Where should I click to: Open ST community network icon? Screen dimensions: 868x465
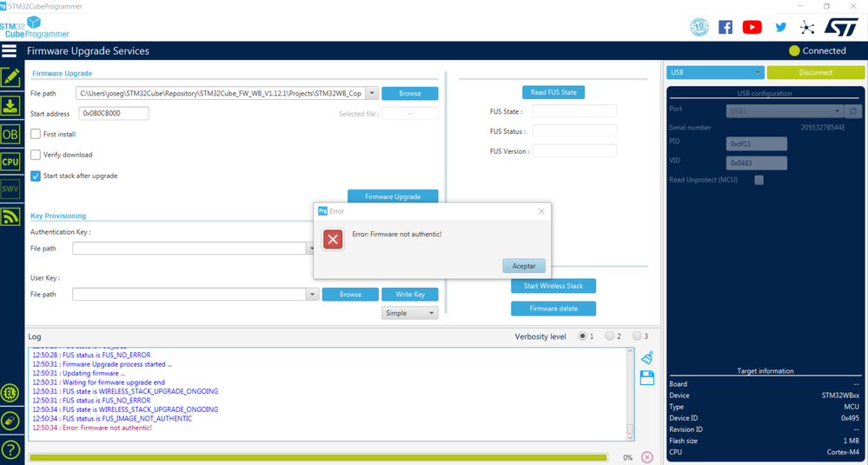tap(807, 27)
